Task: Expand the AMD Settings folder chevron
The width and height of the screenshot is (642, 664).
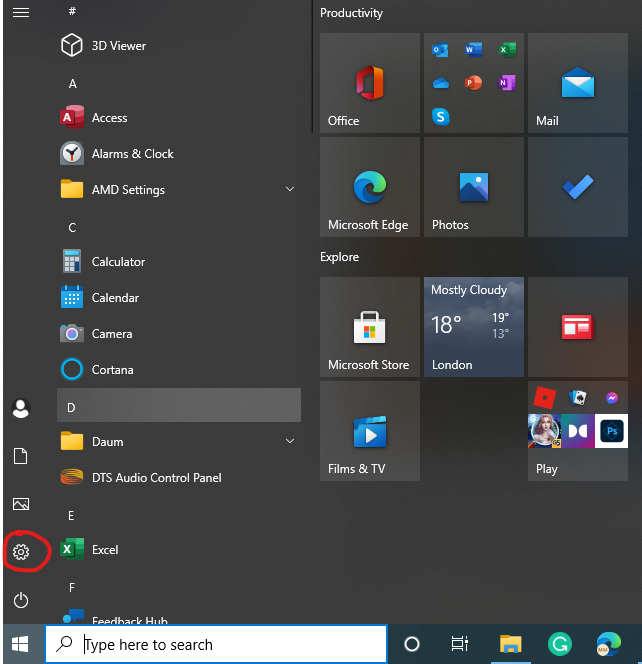Action: coord(290,189)
